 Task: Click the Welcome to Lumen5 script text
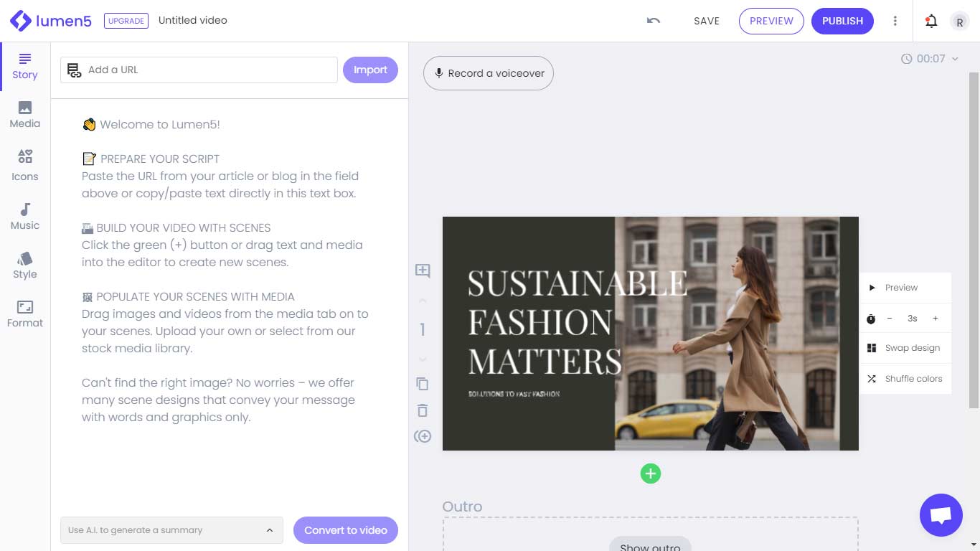pyautogui.click(x=151, y=124)
